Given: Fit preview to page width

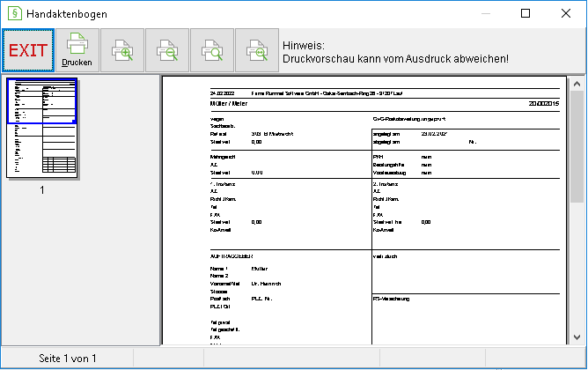Looking at the screenshot, I should coord(257,50).
